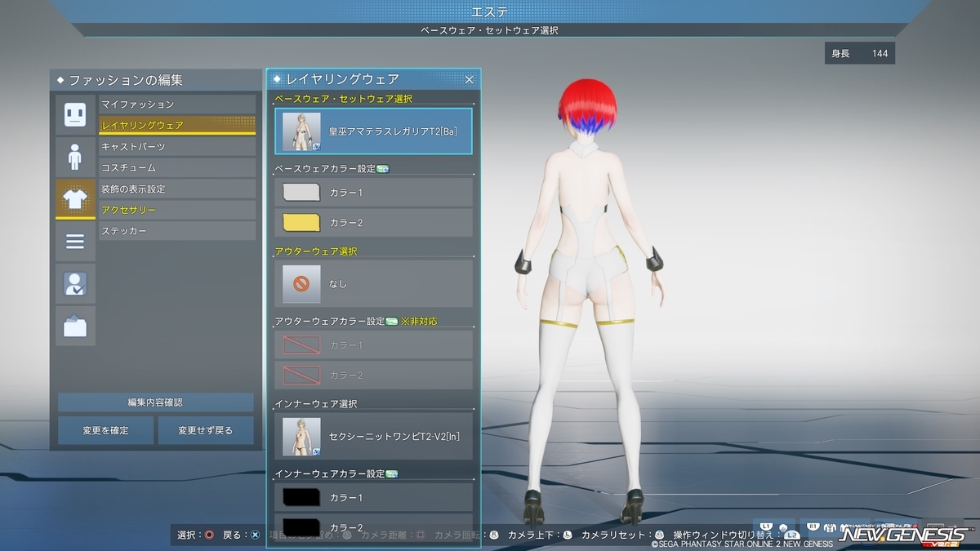Pick base wear カラー2 yellow swatch
Image resolution: width=980 pixels, height=551 pixels.
tap(301, 223)
